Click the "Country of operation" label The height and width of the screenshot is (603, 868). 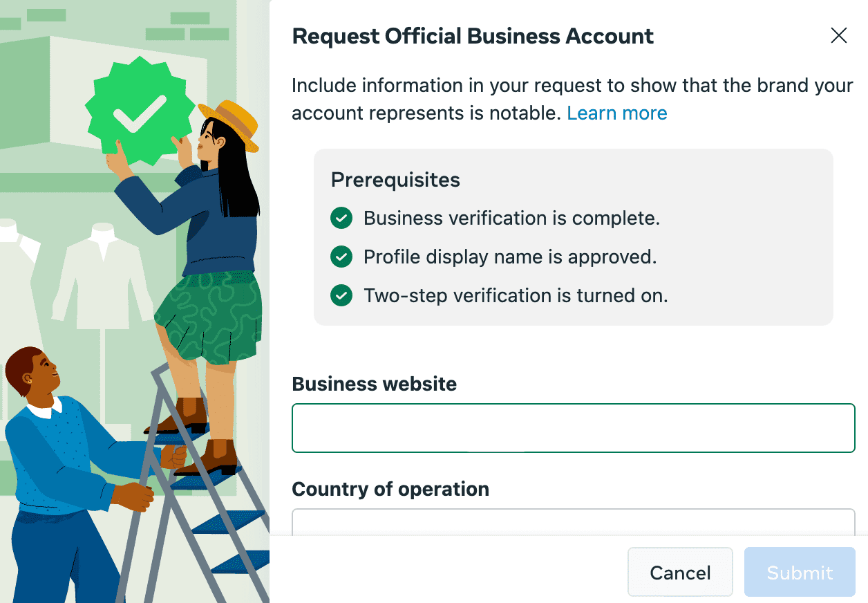coord(390,489)
